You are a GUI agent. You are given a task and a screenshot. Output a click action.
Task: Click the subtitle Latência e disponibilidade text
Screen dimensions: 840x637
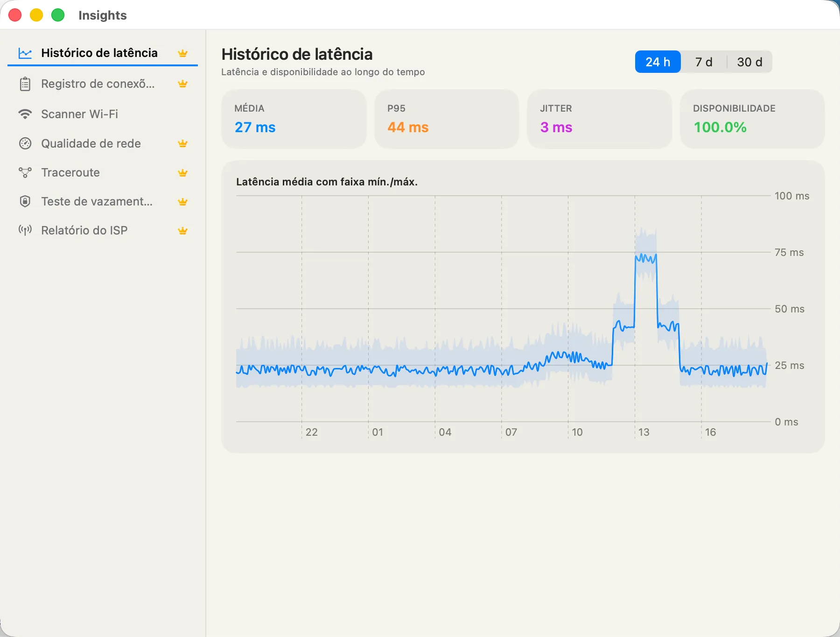pos(323,72)
